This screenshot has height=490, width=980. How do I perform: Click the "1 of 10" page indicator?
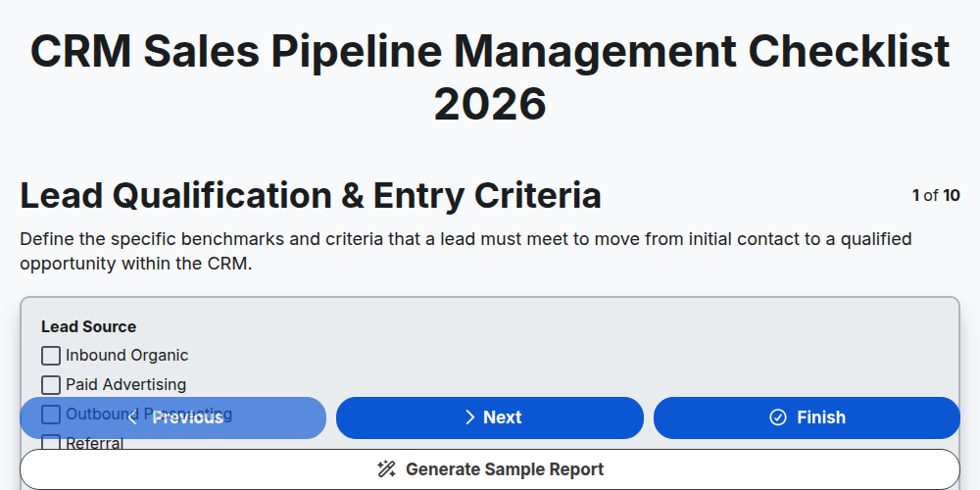[936, 196]
